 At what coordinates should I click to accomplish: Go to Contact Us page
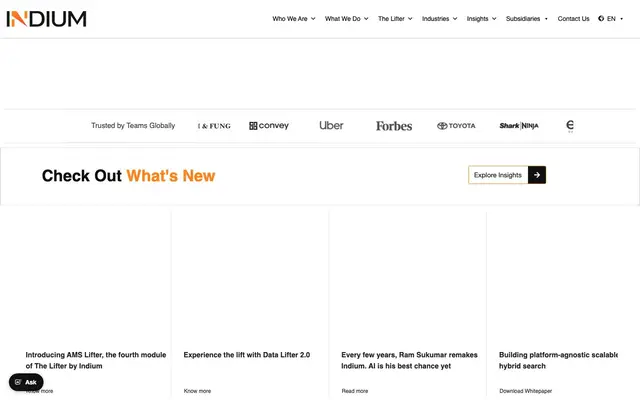(573, 19)
